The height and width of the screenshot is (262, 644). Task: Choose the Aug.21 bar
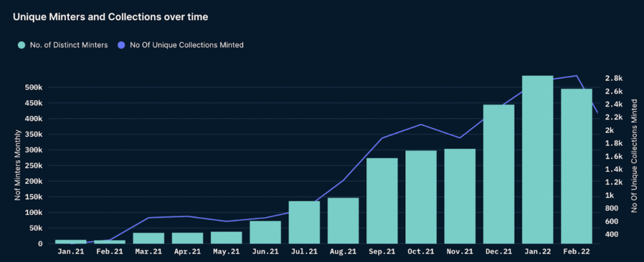[x=343, y=220]
